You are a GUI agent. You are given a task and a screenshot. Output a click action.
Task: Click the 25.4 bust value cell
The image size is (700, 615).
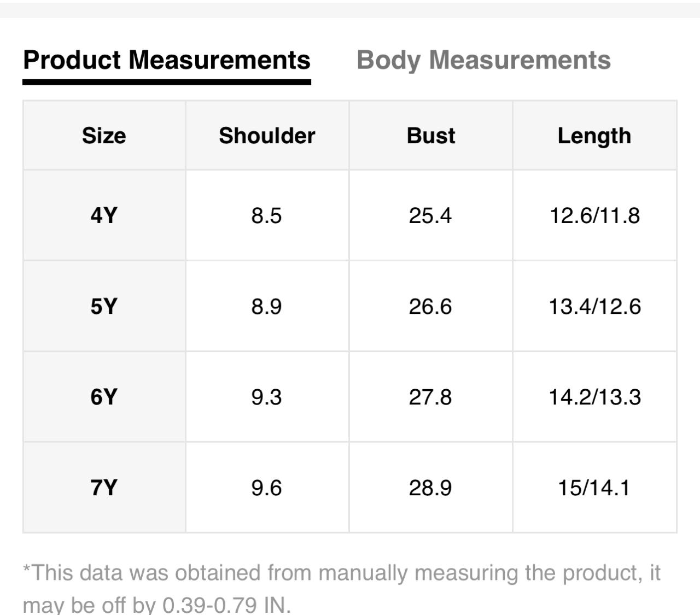pos(430,215)
